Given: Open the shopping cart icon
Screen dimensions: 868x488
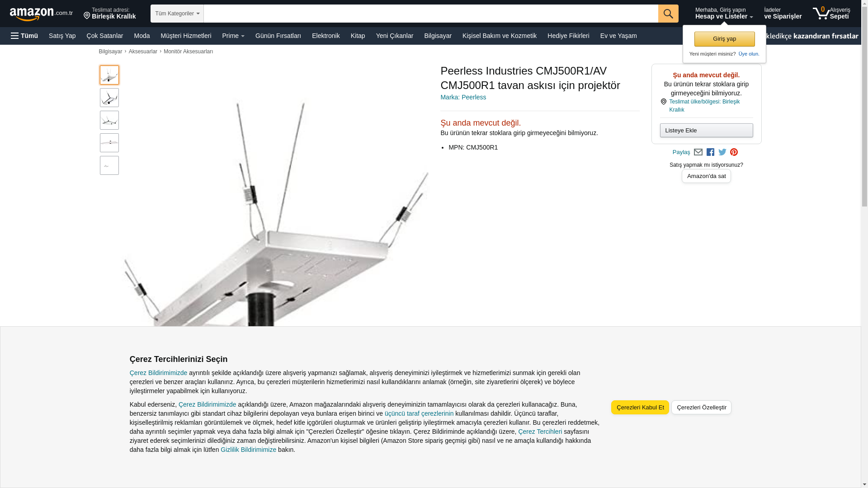Looking at the screenshot, I should click(831, 13).
